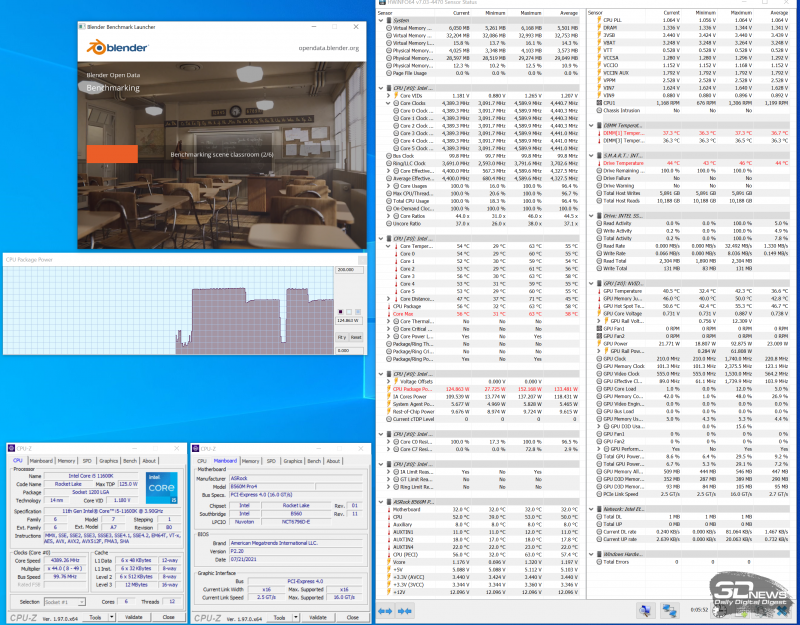Click the Fit y button on the power graph
This screenshot has width=800, height=625.
click(x=342, y=337)
